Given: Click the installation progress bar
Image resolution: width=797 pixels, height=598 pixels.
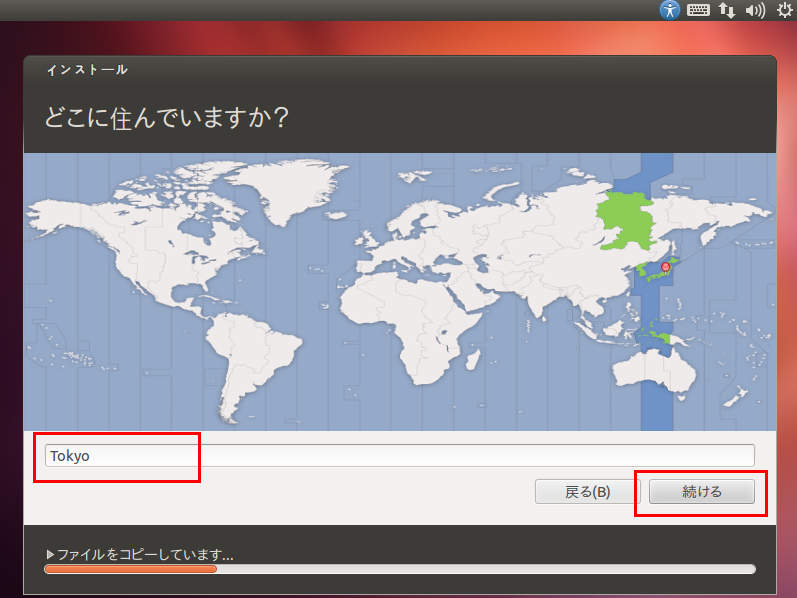Looking at the screenshot, I should [x=400, y=569].
